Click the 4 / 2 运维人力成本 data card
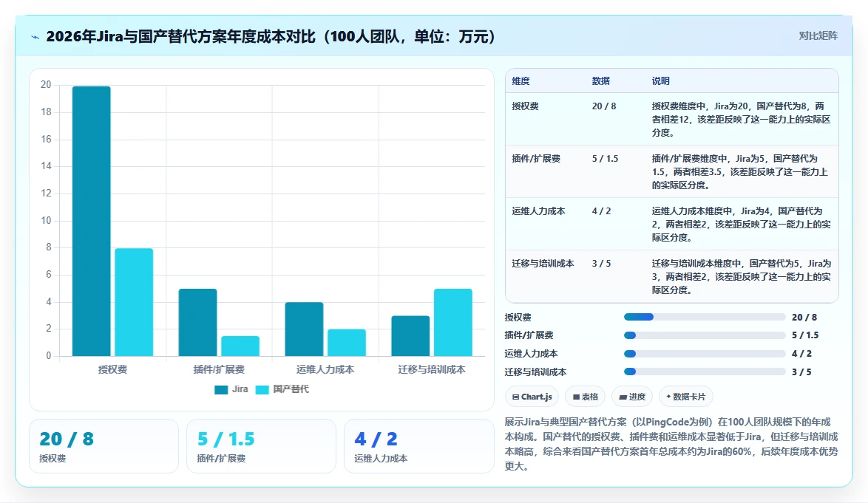Screen dimensions: 868x503 coord(419,446)
